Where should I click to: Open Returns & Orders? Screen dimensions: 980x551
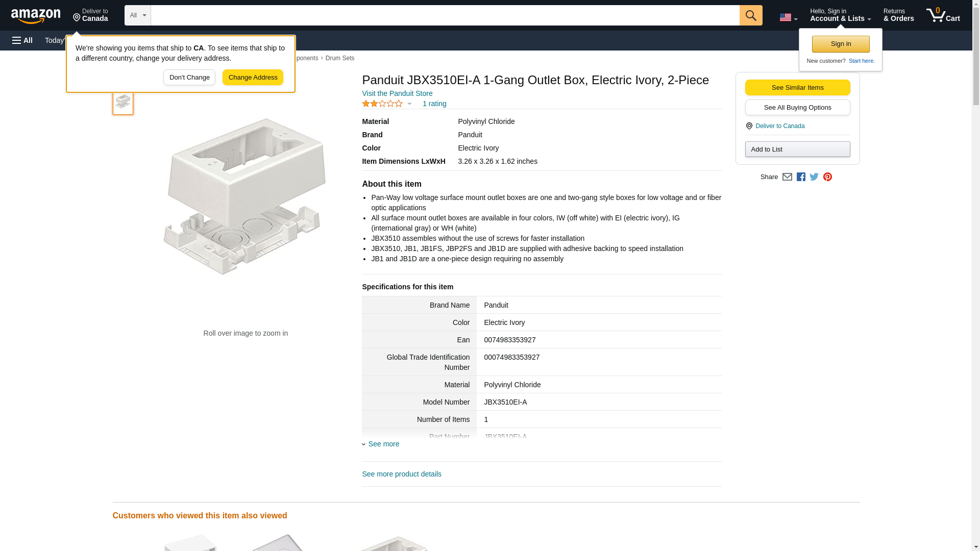click(898, 15)
